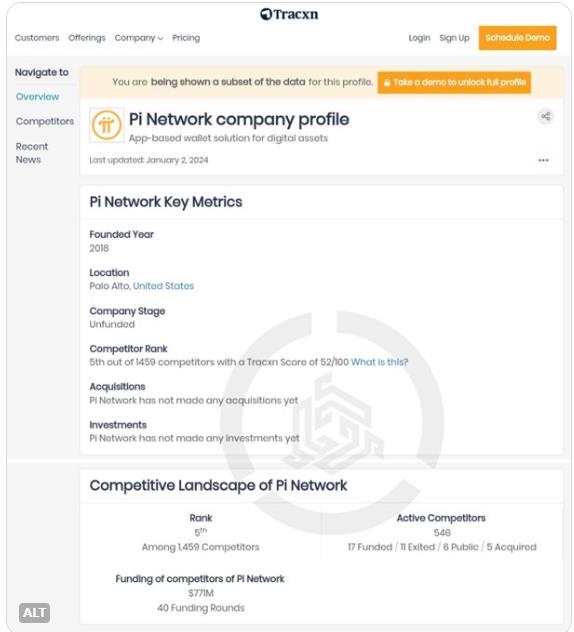Click the What is this? link

[379, 362]
